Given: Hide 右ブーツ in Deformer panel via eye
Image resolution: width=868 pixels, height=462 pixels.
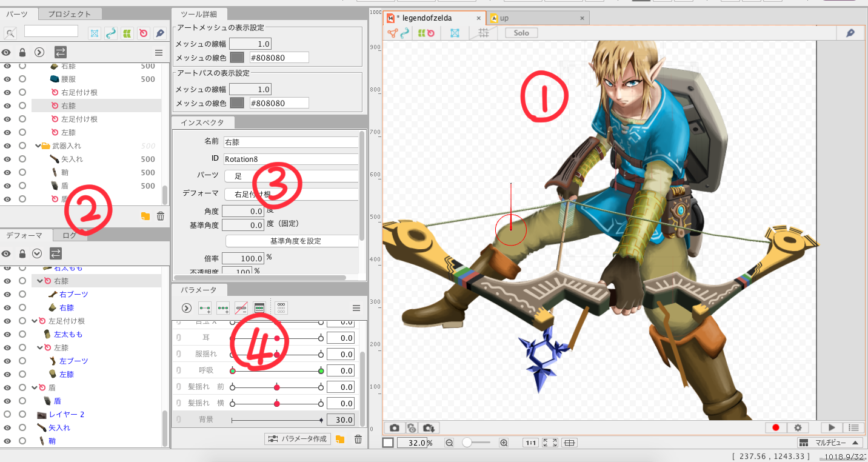Looking at the screenshot, I should [8, 294].
